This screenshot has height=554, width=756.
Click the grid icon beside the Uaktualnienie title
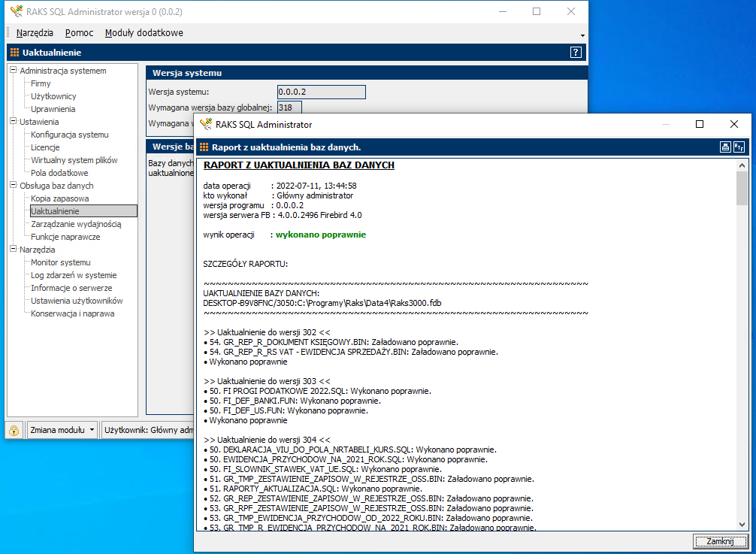[14, 53]
